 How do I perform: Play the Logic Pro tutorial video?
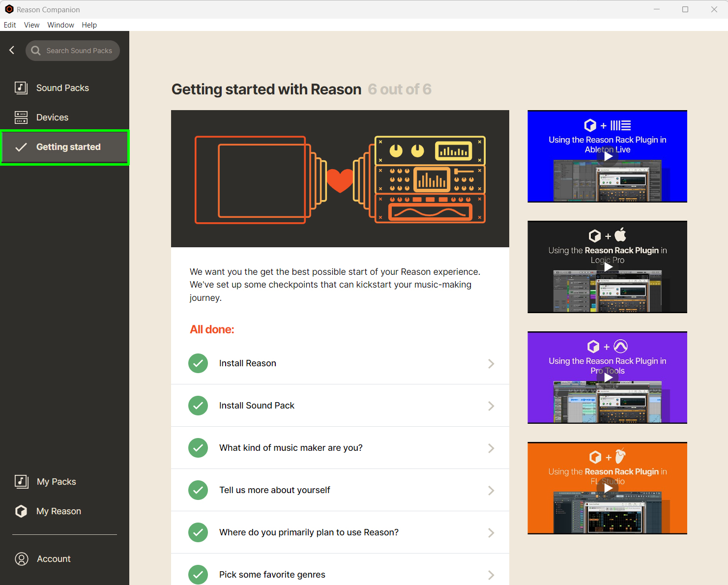tap(608, 267)
